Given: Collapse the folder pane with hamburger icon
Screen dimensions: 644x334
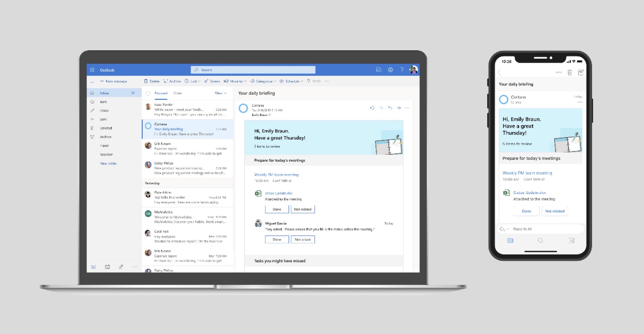Looking at the screenshot, I should point(92,82).
